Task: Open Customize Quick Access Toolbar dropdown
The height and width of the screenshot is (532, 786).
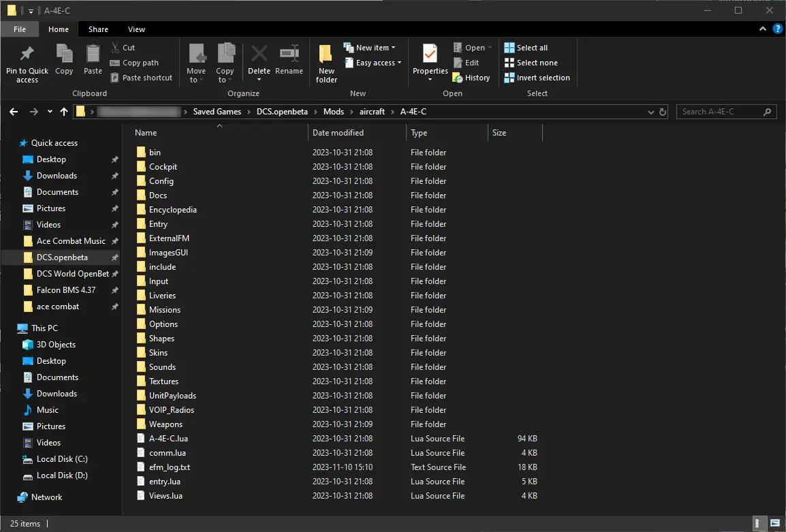Action: pyautogui.click(x=31, y=10)
